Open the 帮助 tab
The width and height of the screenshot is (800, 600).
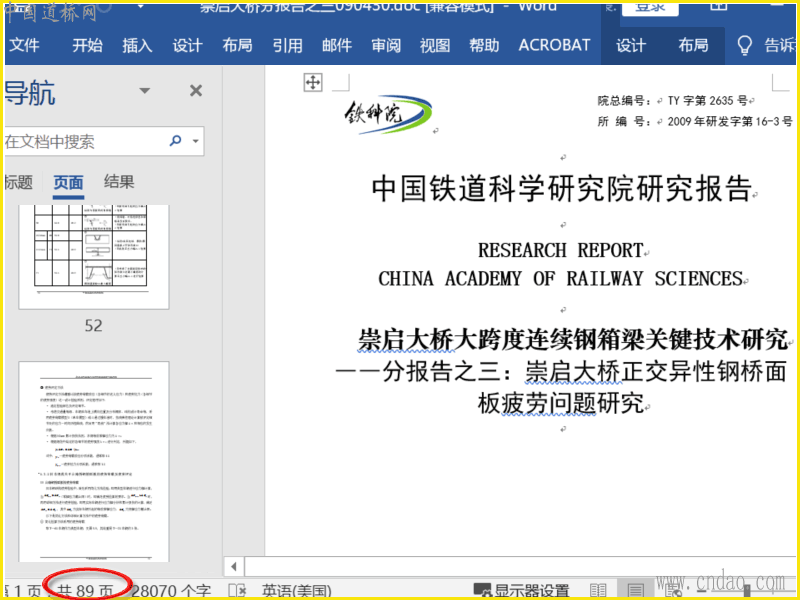point(484,45)
